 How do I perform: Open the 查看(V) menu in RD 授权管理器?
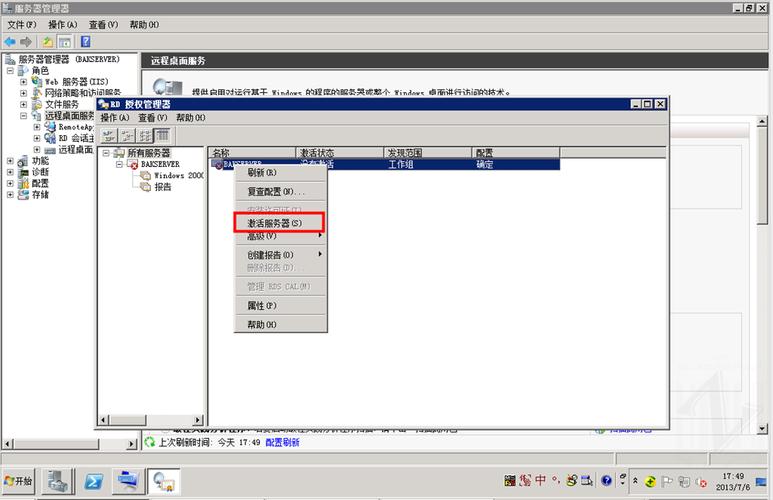[152, 118]
